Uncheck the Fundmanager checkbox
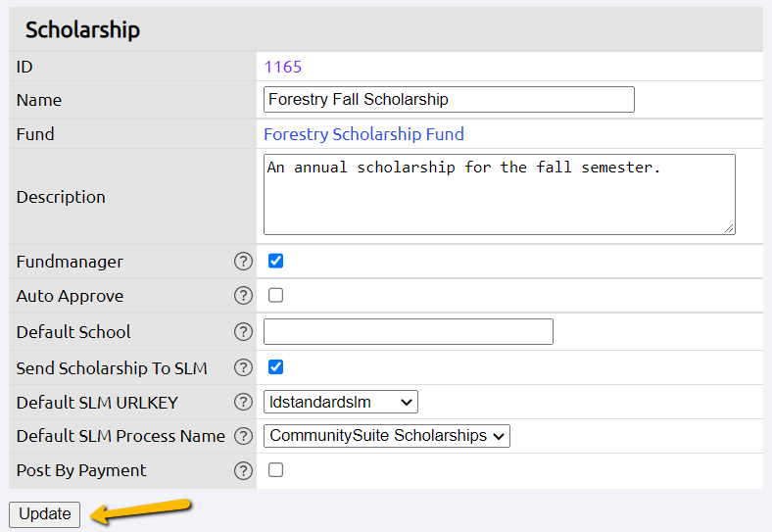Viewport: 772px width, 532px height. [x=275, y=261]
